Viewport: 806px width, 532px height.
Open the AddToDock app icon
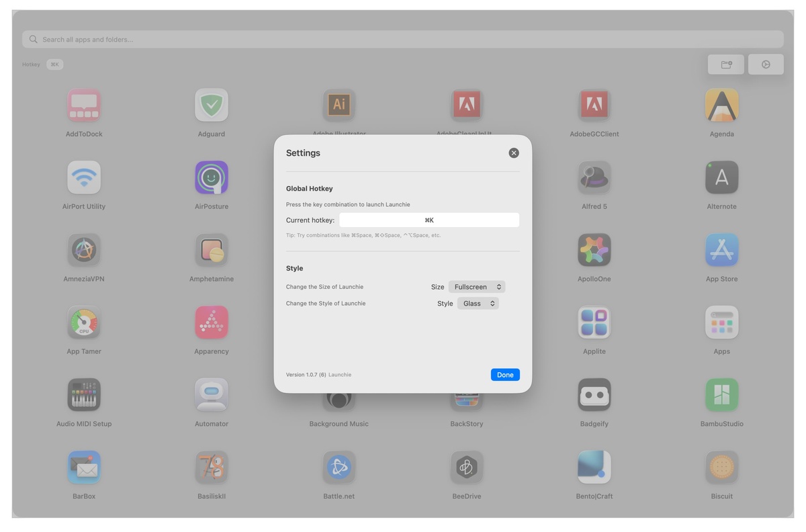point(84,105)
